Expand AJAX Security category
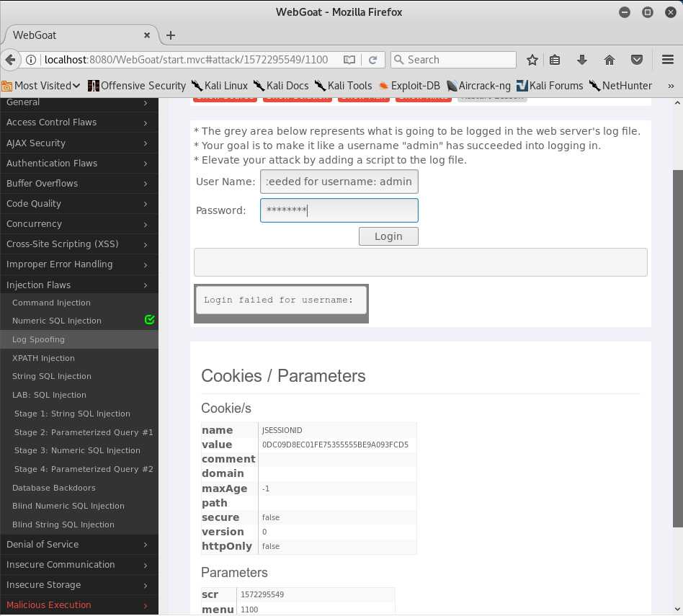 coord(79,143)
